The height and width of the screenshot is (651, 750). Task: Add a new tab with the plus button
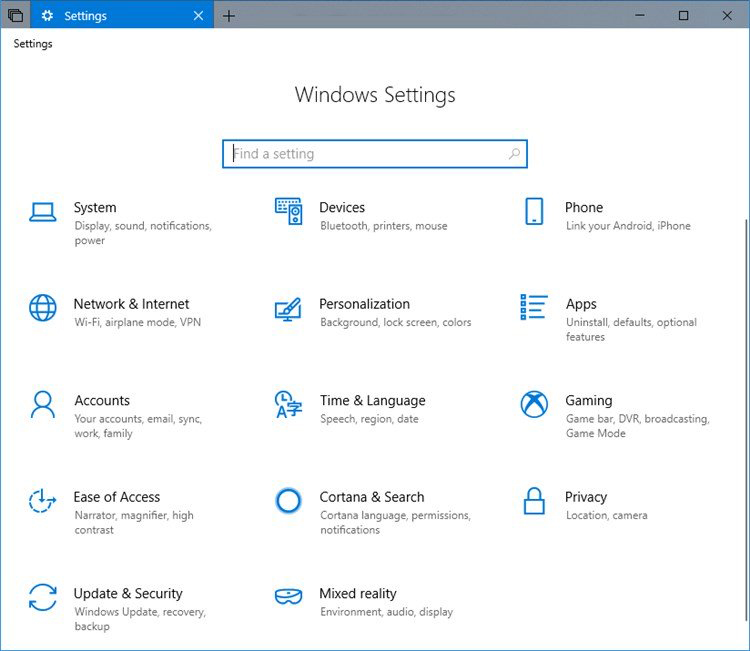coord(229,16)
